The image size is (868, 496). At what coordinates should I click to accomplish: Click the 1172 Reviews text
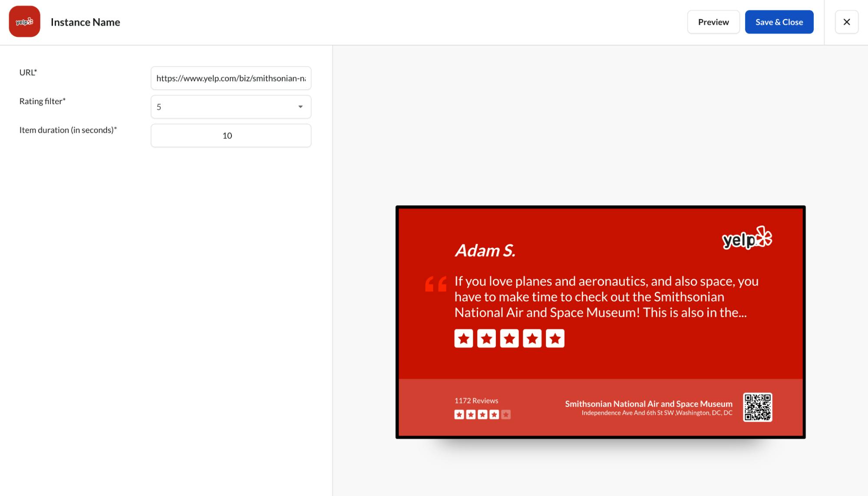point(476,401)
